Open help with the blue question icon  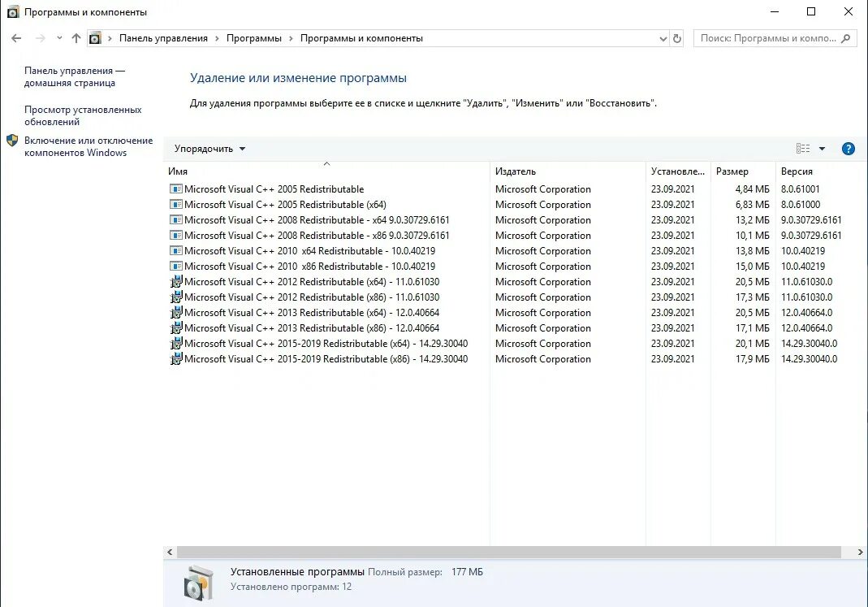[848, 149]
